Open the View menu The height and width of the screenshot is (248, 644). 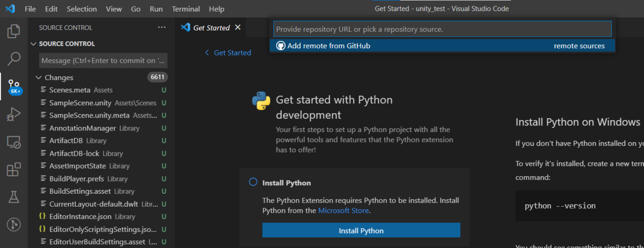pyautogui.click(x=114, y=9)
